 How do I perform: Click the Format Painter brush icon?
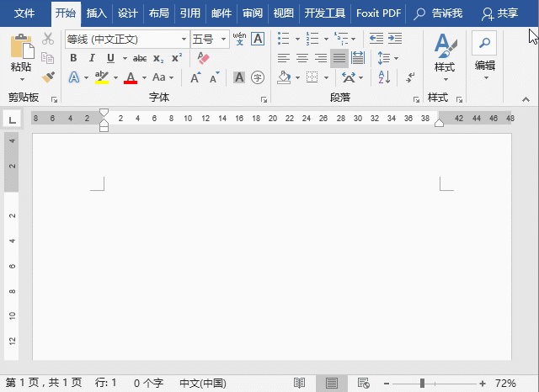click(x=48, y=77)
